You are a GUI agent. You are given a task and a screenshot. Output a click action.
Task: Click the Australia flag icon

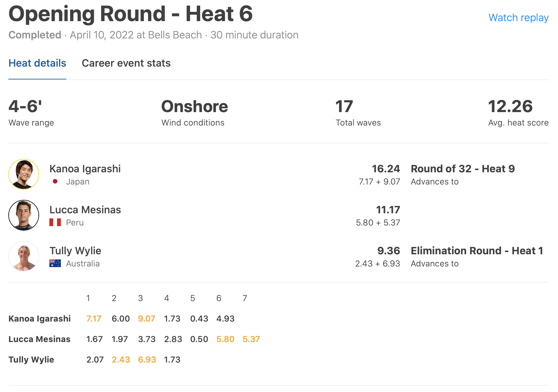[55, 263]
